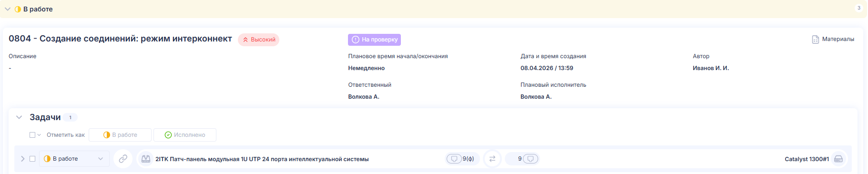Open the task status dropdown "В работе"

74,159
